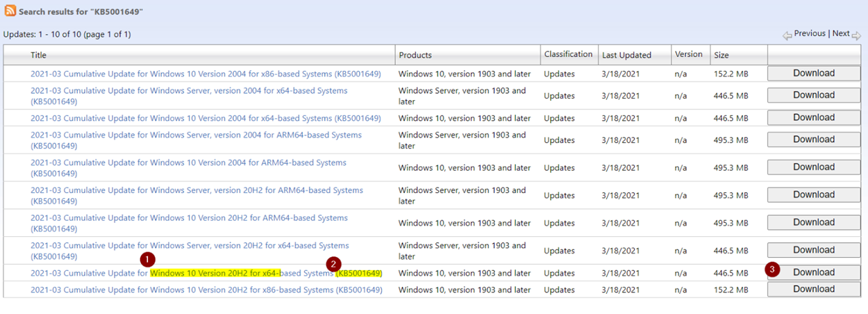Click the orange RSS feed icon
The image size is (868, 314).
tap(10, 10)
